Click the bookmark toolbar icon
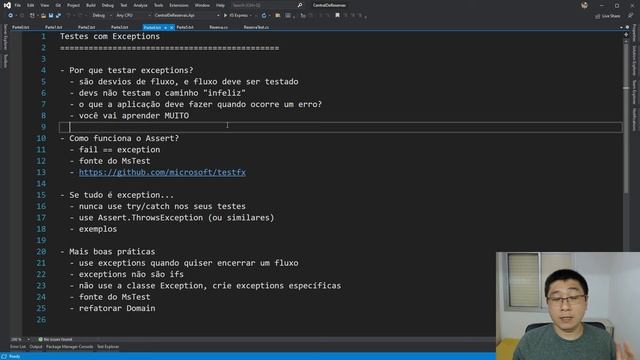 click(x=337, y=16)
